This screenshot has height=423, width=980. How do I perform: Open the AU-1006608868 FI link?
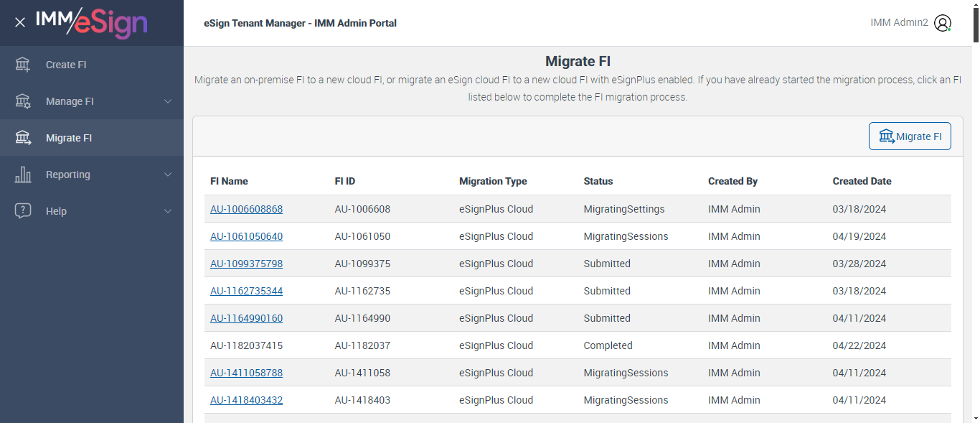click(x=246, y=210)
